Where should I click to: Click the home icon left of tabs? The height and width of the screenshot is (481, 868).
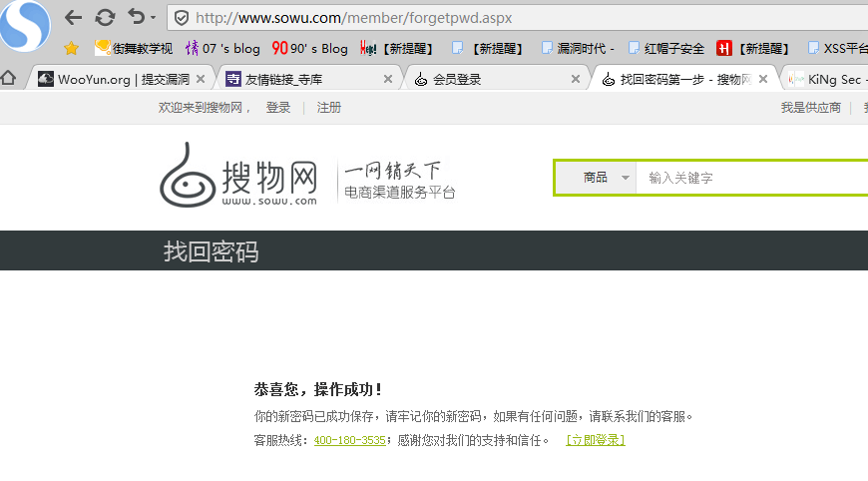[8, 78]
